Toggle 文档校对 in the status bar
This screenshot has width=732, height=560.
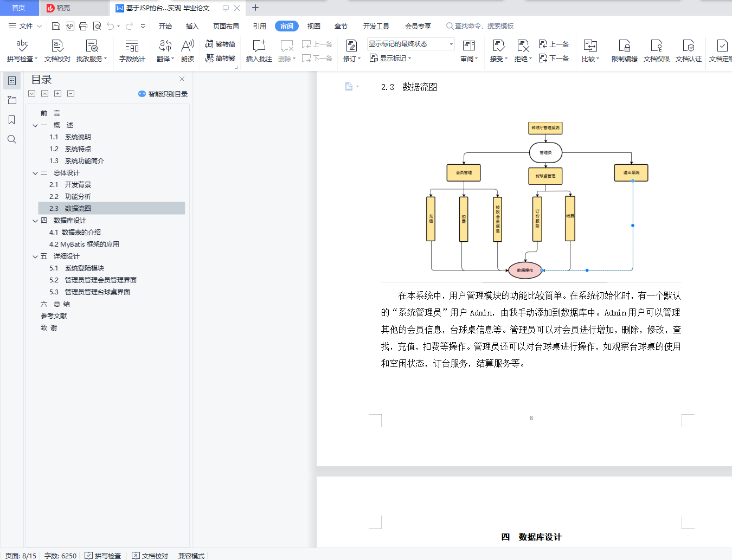coord(150,556)
